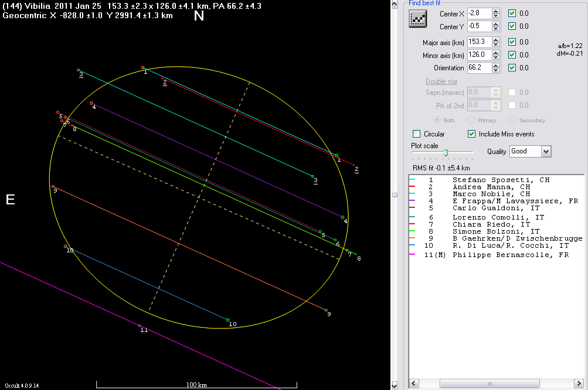Increase Major axis value with up arrow
Image resolution: width=588 pixels, height=390 pixels.
(496, 40)
